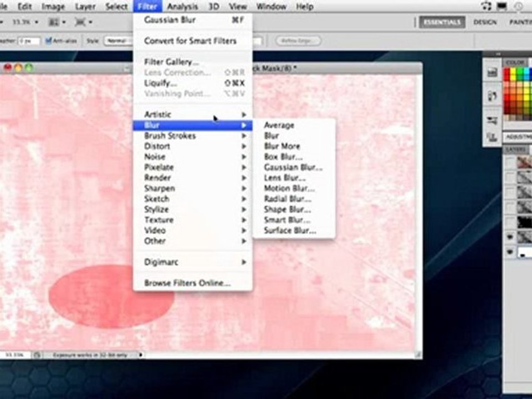Expand the Stylize submenu
Viewport: 532px width, 399px height.
(193, 209)
